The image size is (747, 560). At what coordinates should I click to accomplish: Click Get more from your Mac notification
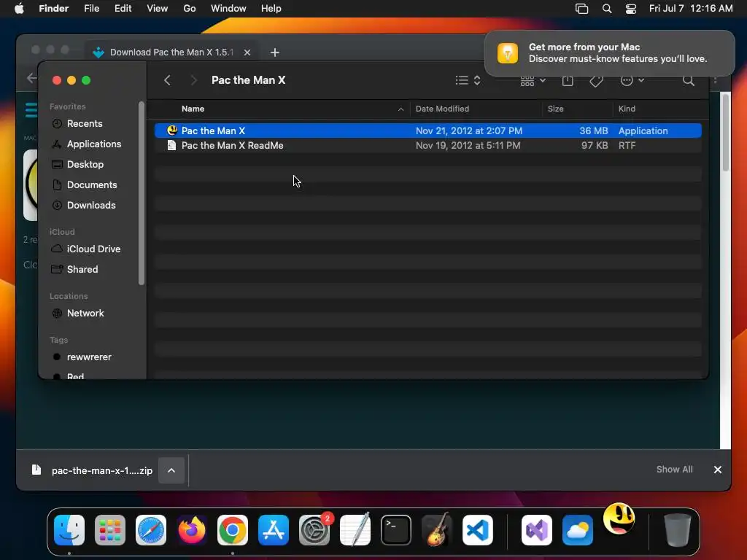pyautogui.click(x=609, y=52)
